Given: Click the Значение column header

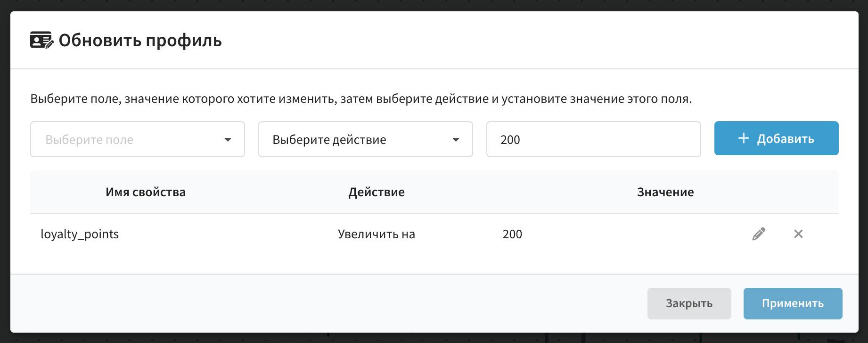Looking at the screenshot, I should click(x=665, y=192).
